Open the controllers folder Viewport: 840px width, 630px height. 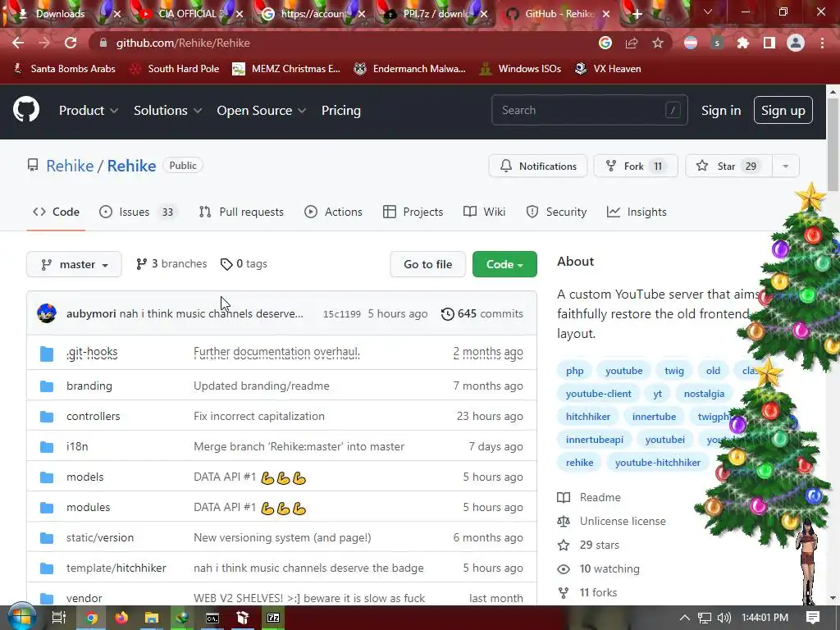click(94, 416)
